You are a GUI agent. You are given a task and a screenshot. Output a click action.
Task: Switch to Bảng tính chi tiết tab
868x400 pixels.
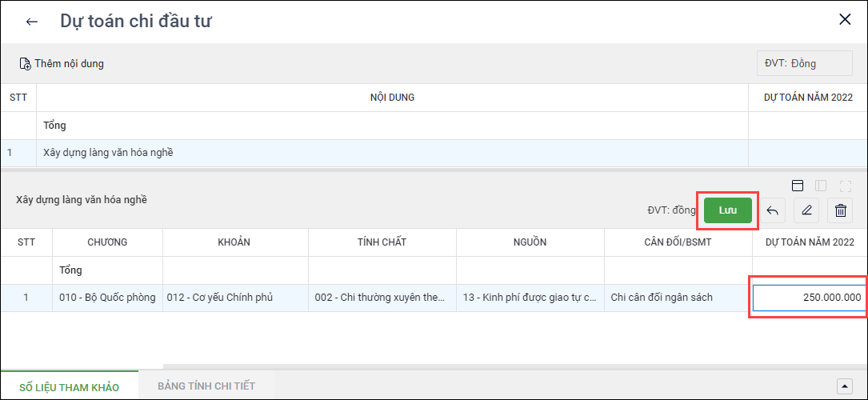coord(206,386)
